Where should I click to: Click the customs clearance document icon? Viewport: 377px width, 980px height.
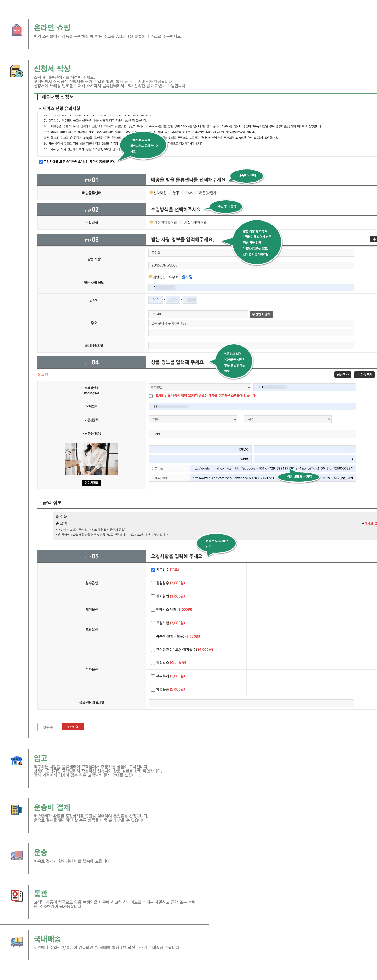[x=16, y=896]
